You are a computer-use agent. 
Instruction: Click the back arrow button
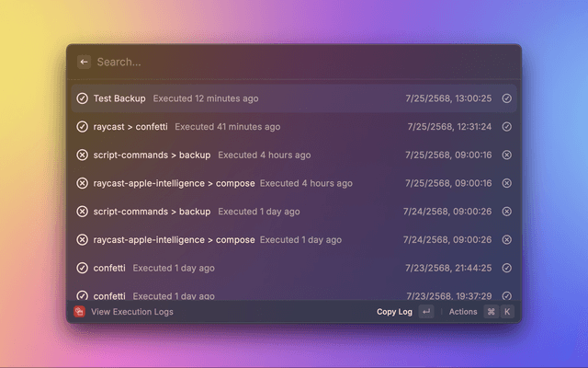[x=84, y=62]
